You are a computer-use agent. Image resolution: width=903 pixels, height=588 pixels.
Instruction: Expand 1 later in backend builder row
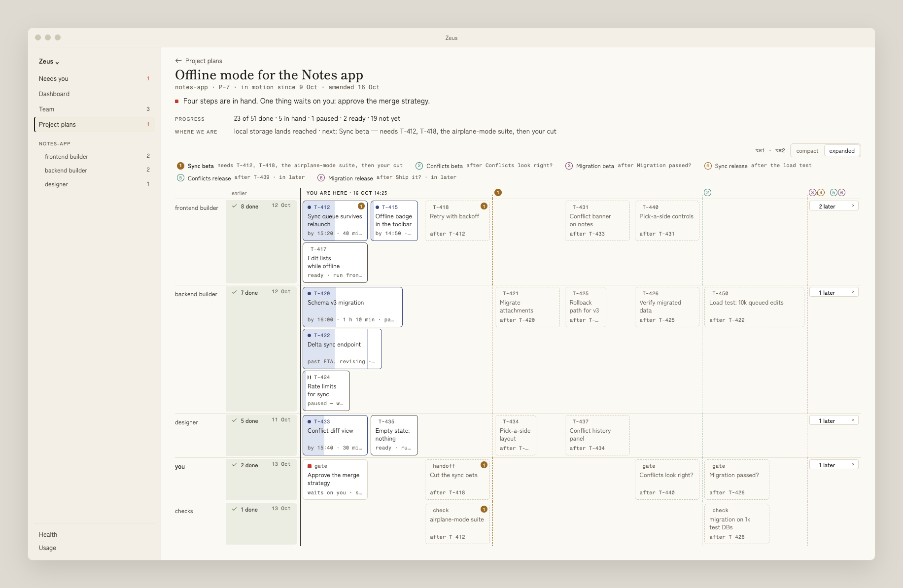pos(834,292)
